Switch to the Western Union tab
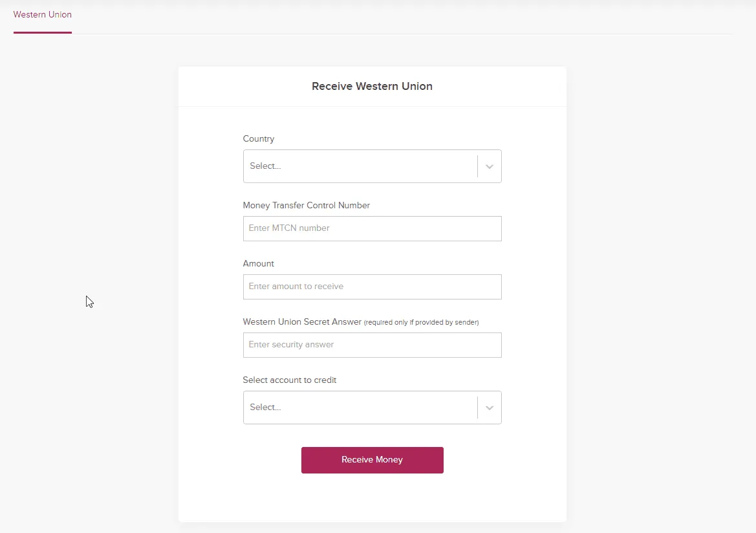Viewport: 756px width, 533px height. 43,14
